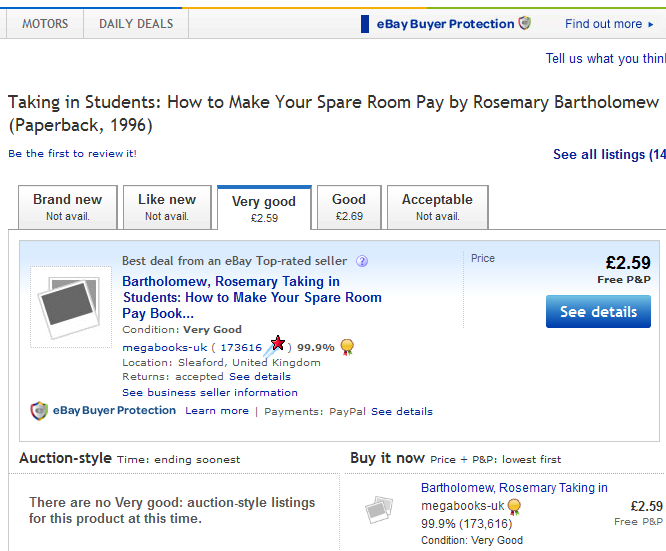Select the Like new condition tab
Image resolution: width=666 pixels, height=551 pixels.
click(x=167, y=207)
